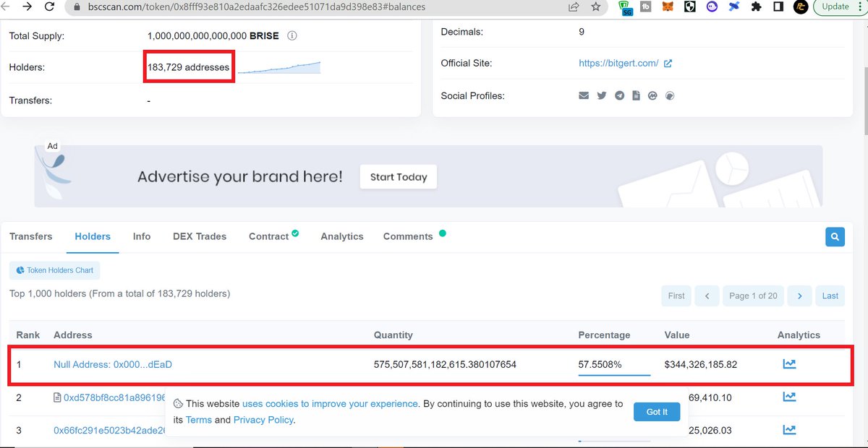Switch to the DEX Trades tab
868x448 pixels.
(200, 236)
